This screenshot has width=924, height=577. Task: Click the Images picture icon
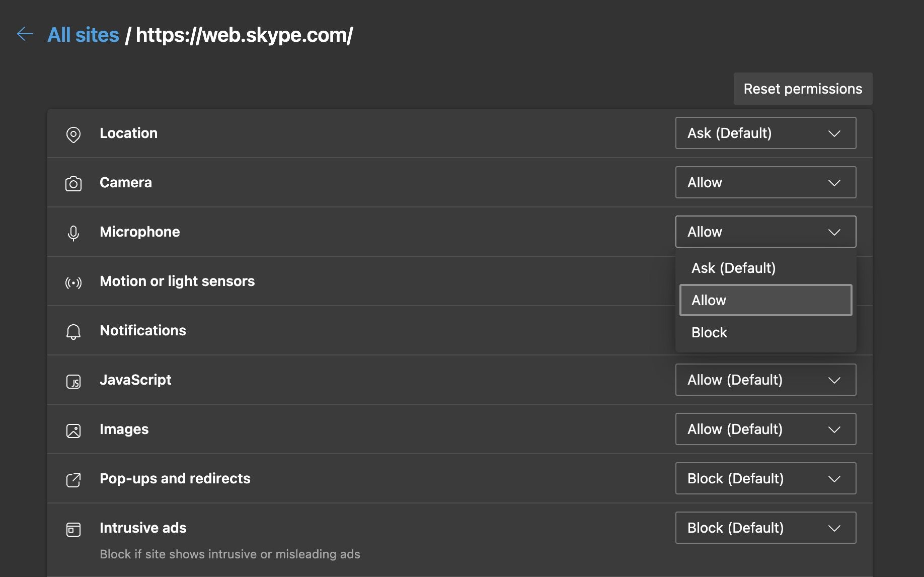(73, 431)
